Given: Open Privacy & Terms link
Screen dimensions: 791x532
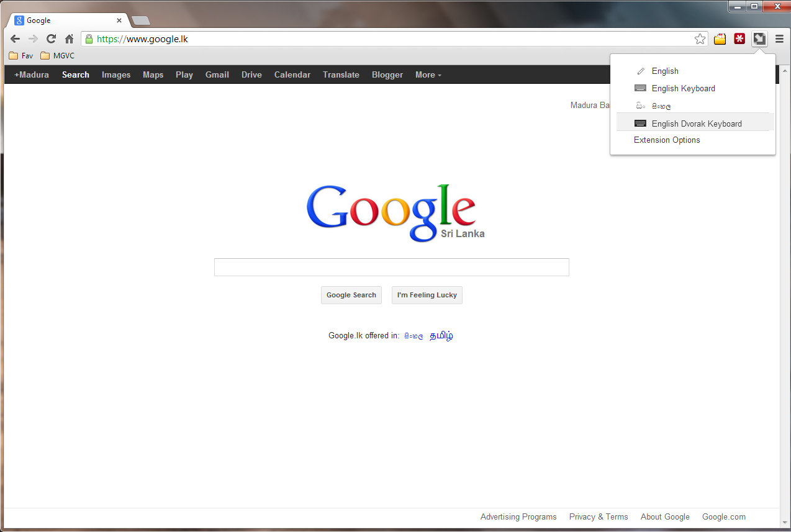Looking at the screenshot, I should [599, 516].
